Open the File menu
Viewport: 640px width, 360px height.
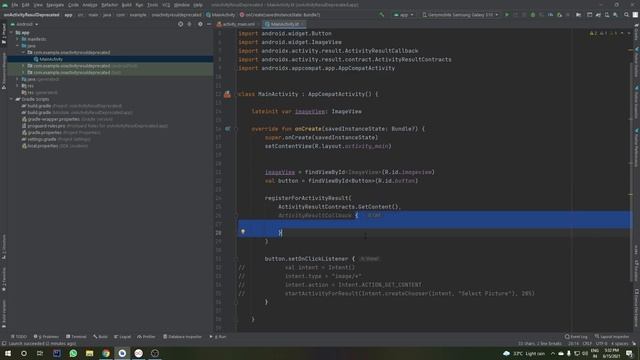point(14,5)
